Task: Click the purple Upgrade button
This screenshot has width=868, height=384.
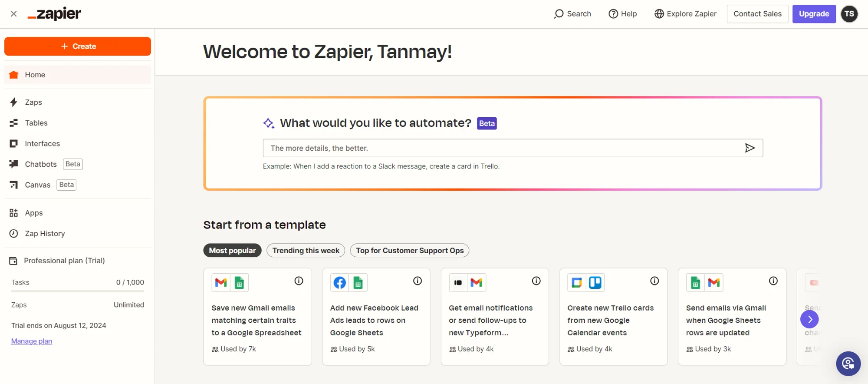Action: (x=814, y=14)
